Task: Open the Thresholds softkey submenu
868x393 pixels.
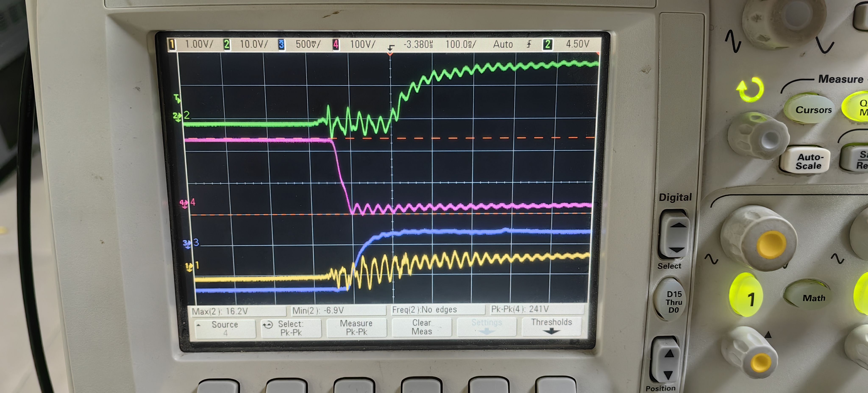Action: click(552, 326)
